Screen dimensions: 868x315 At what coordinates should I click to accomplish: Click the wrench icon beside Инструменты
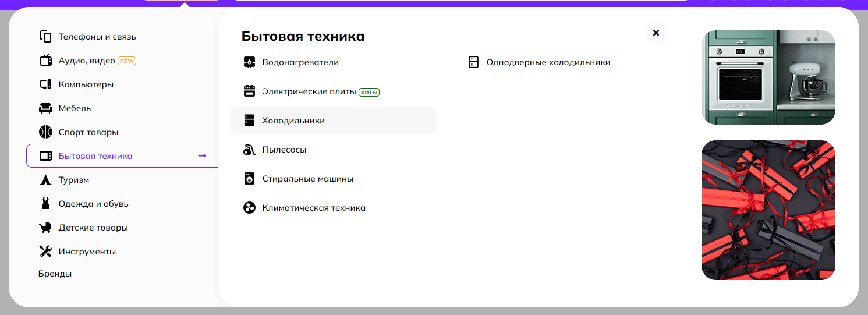[45, 252]
